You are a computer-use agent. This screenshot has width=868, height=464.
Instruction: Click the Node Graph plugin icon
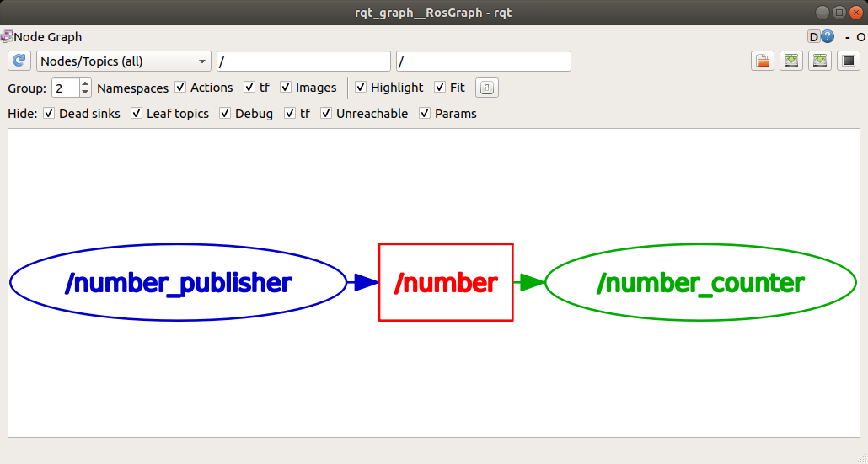pos(7,37)
